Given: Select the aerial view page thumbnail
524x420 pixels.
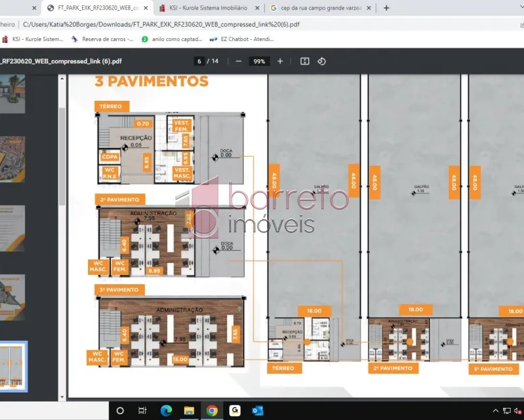Looking at the screenshot, I should (12, 159).
